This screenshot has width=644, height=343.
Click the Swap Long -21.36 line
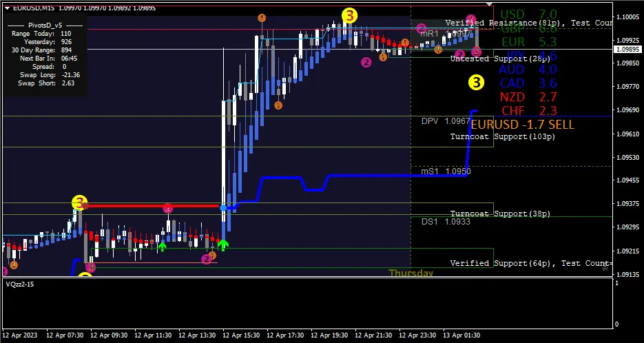(50, 75)
